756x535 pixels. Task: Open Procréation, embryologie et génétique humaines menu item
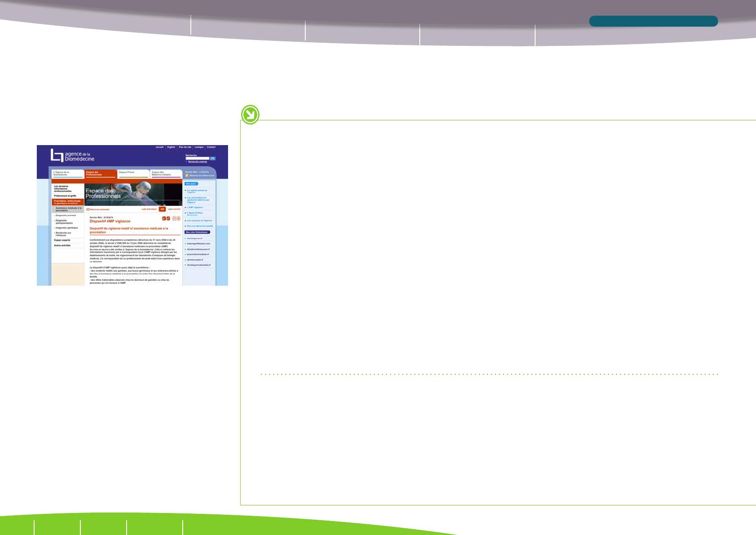(x=68, y=202)
